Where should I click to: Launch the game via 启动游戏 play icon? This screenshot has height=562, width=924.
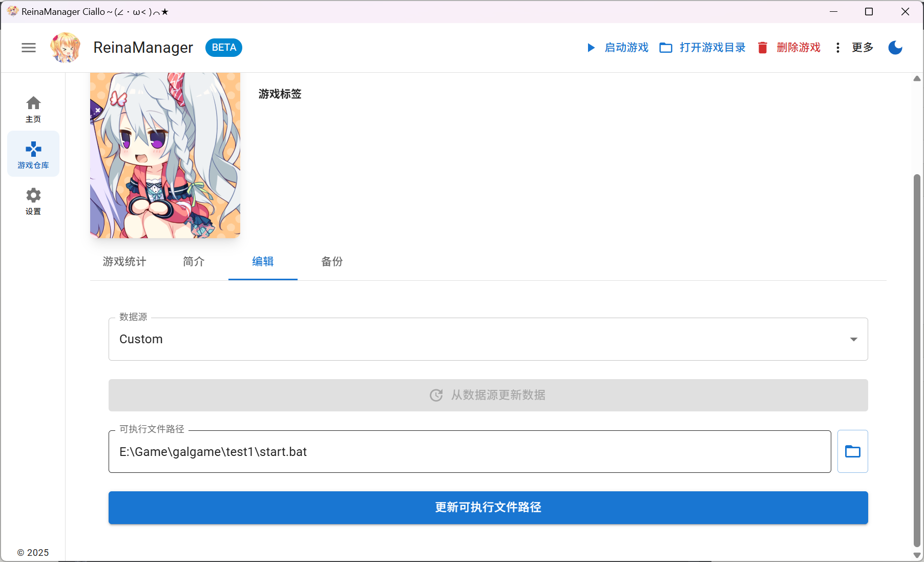tap(591, 48)
